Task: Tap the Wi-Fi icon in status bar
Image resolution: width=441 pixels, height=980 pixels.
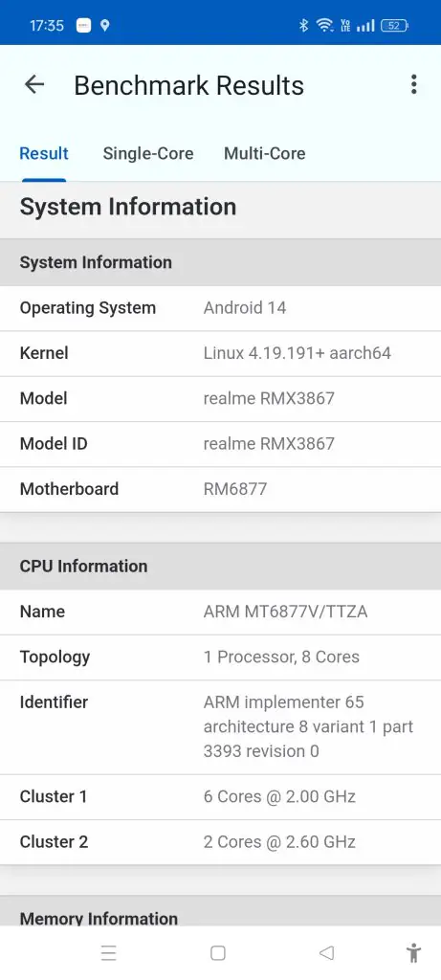Action: (324, 25)
